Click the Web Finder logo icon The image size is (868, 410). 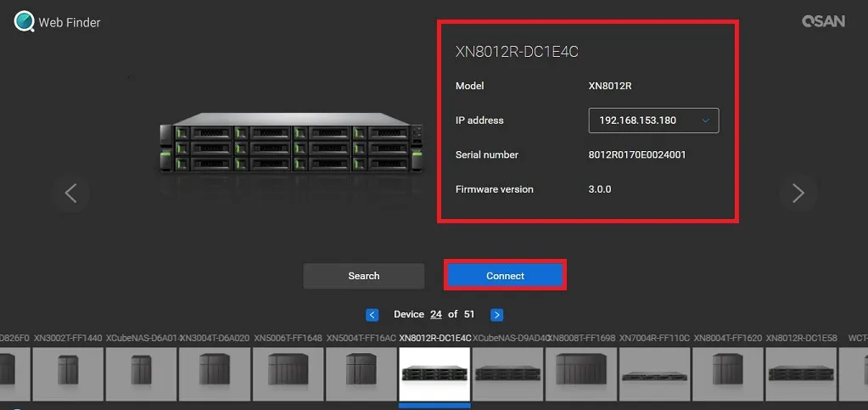pyautogui.click(x=24, y=22)
